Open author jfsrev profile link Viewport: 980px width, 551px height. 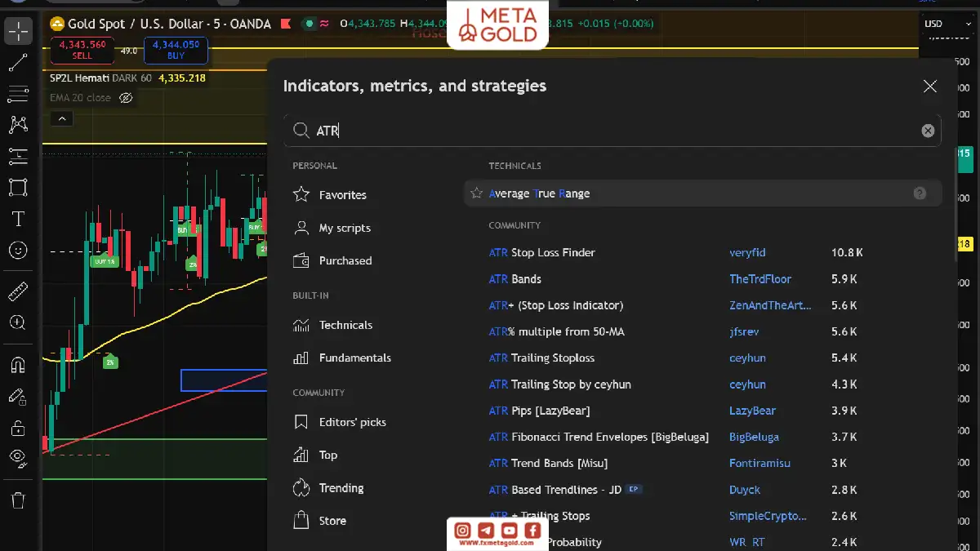[745, 331]
